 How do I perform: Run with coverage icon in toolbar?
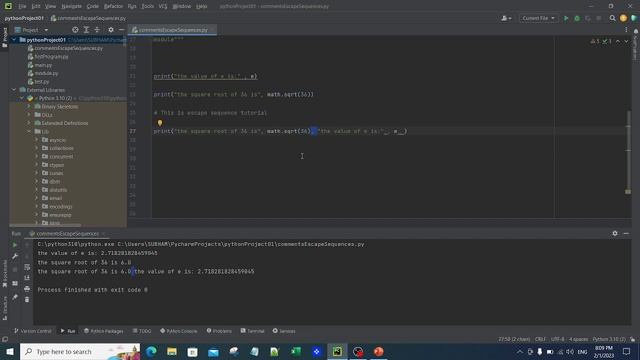pyautogui.click(x=588, y=18)
